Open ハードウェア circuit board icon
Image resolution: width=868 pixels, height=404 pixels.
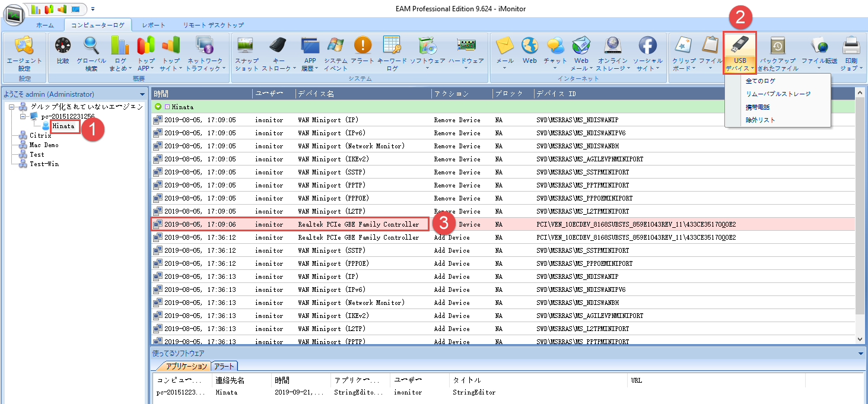(466, 54)
